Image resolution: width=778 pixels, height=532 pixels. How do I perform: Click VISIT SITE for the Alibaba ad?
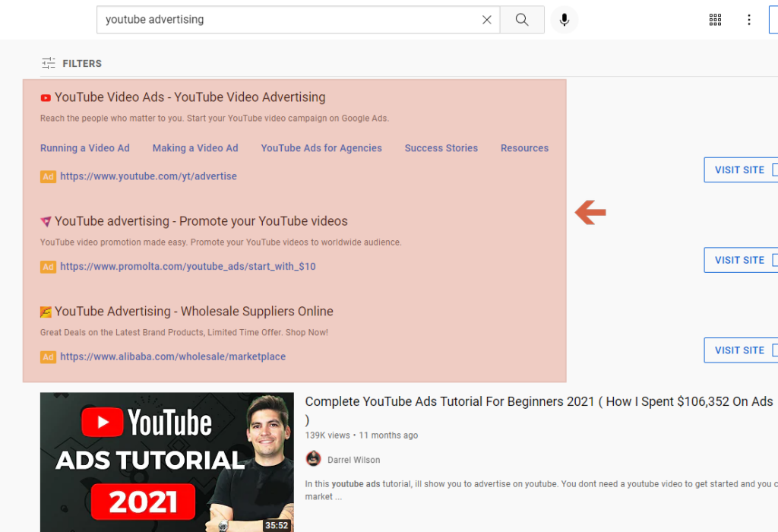(741, 350)
